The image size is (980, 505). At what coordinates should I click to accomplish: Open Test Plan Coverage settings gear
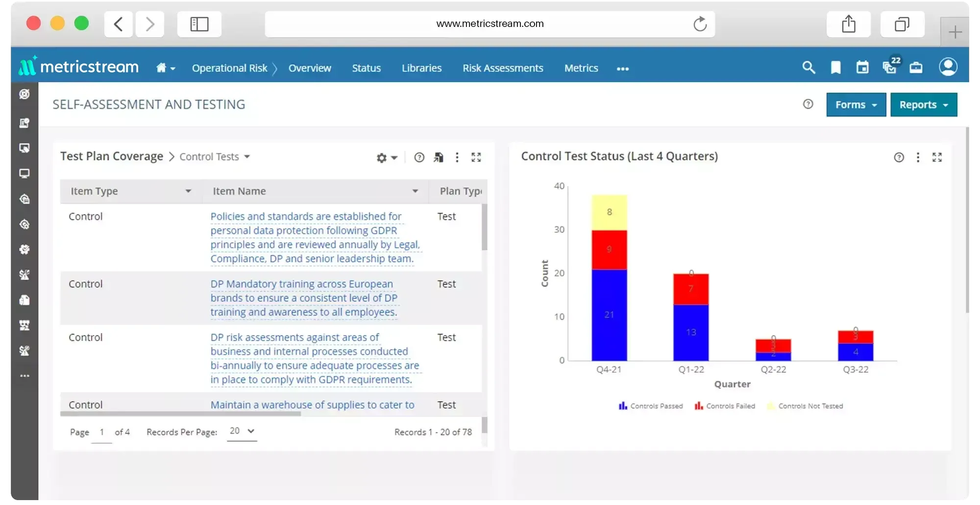click(x=387, y=158)
